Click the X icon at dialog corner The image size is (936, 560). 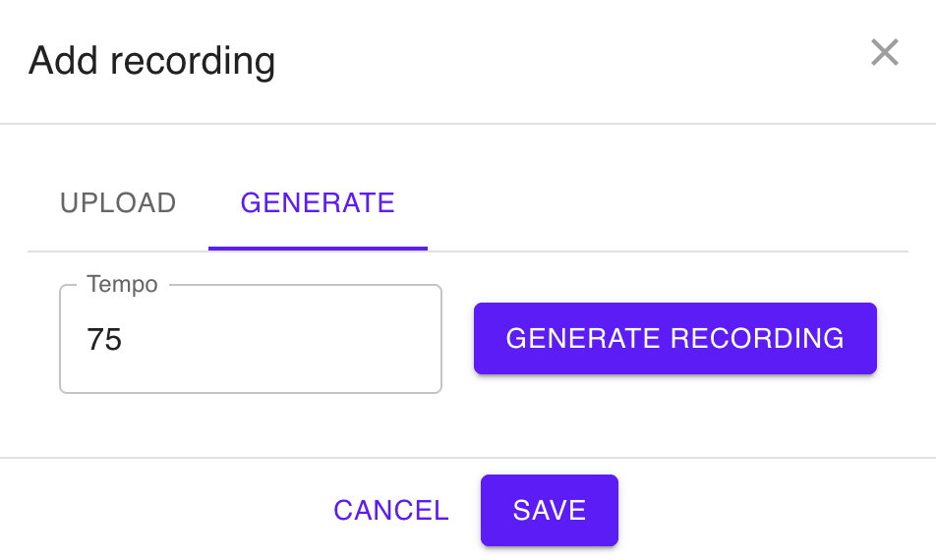click(884, 52)
